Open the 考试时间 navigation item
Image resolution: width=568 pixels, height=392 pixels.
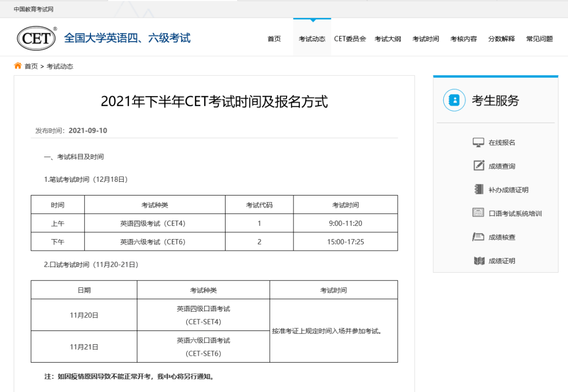tap(425, 39)
